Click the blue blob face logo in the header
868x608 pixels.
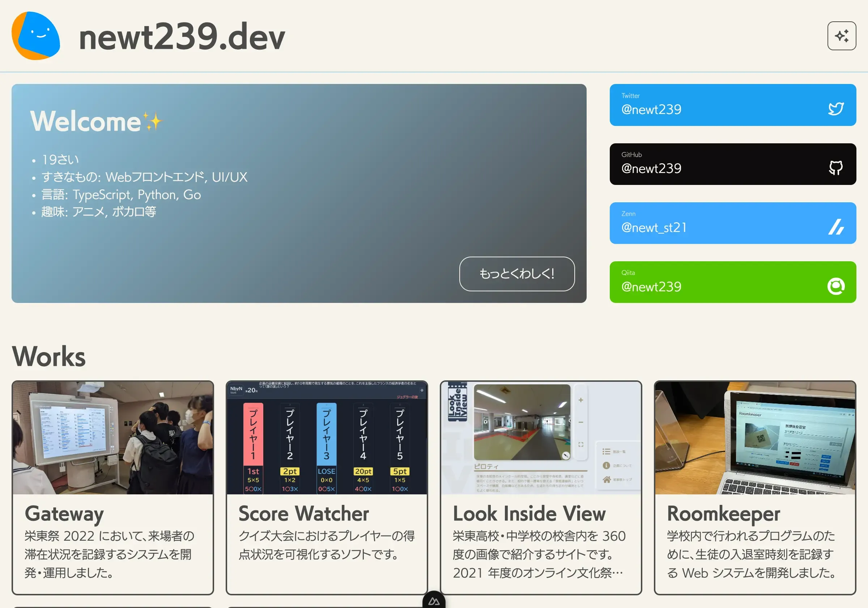36,36
